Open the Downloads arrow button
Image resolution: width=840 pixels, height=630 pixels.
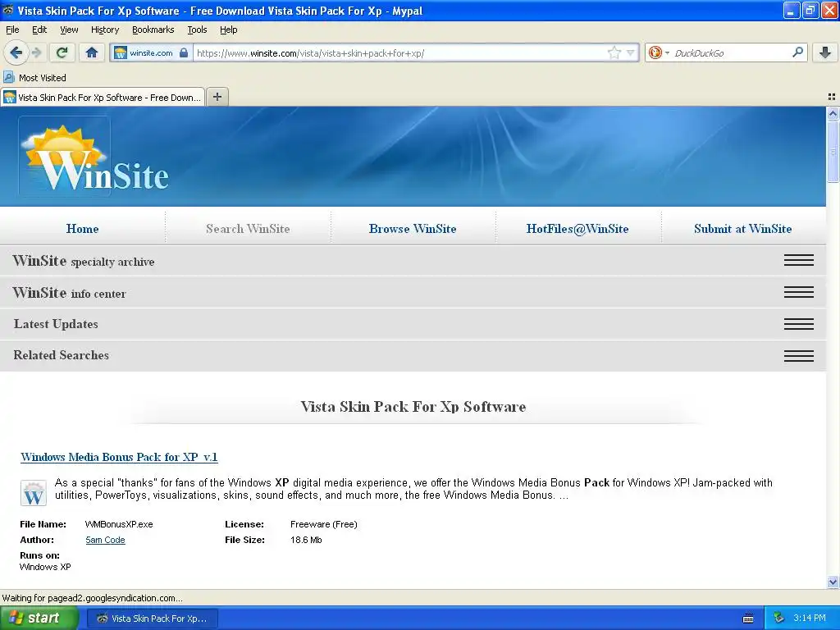tap(825, 52)
